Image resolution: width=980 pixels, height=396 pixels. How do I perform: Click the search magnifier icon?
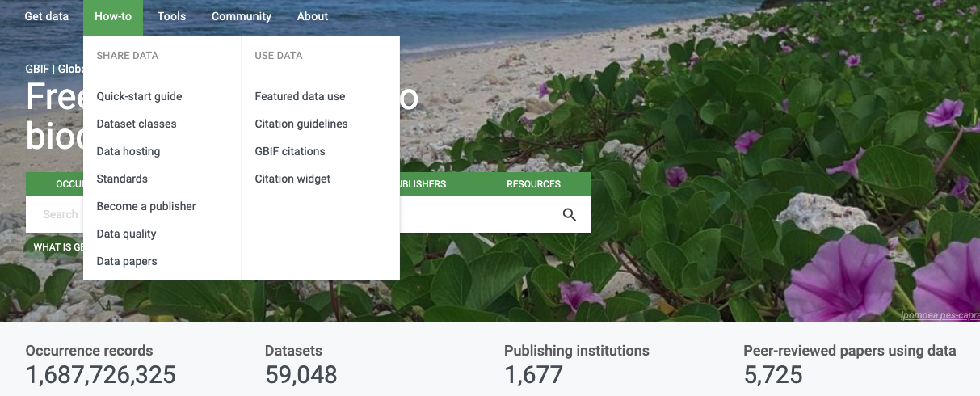[x=570, y=214]
